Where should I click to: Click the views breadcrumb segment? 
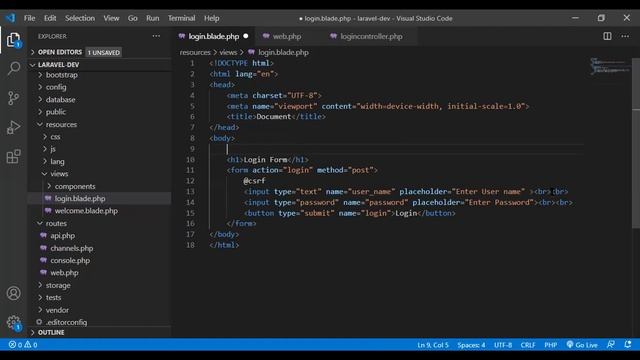[228, 52]
